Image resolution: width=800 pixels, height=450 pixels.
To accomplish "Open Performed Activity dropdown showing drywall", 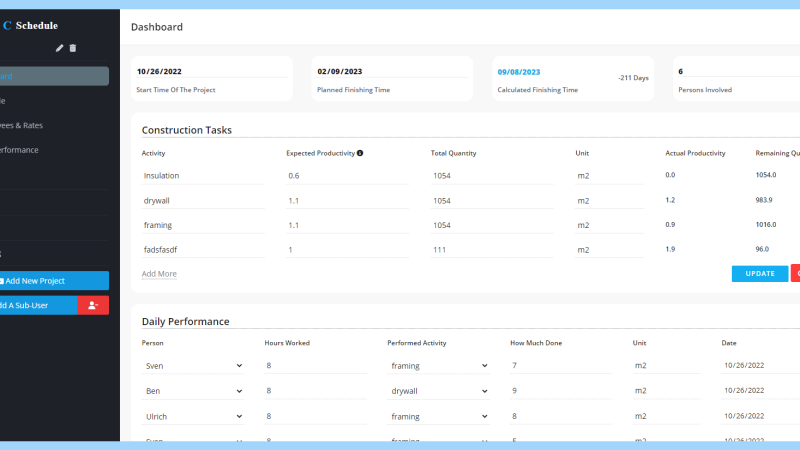I will [x=438, y=391].
